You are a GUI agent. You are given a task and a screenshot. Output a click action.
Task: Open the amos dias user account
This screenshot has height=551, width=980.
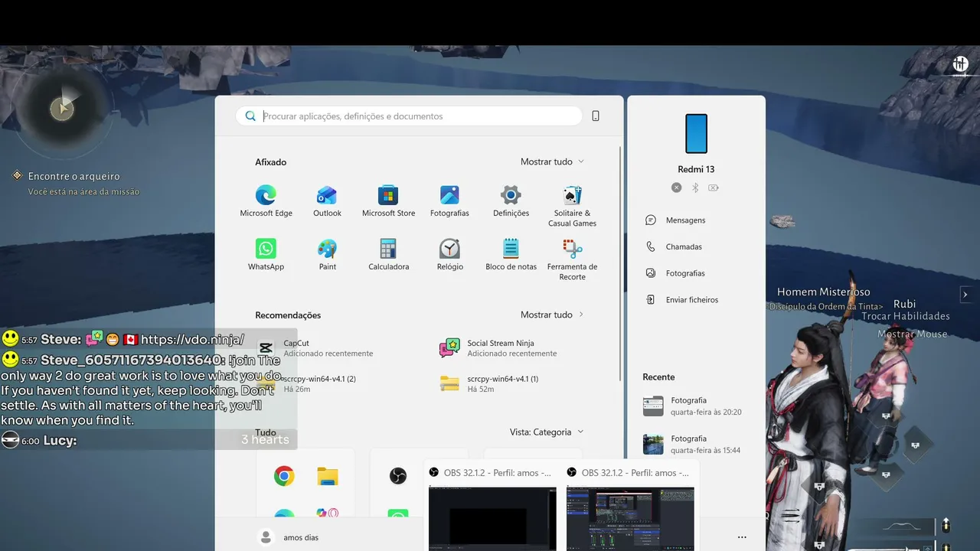point(289,537)
